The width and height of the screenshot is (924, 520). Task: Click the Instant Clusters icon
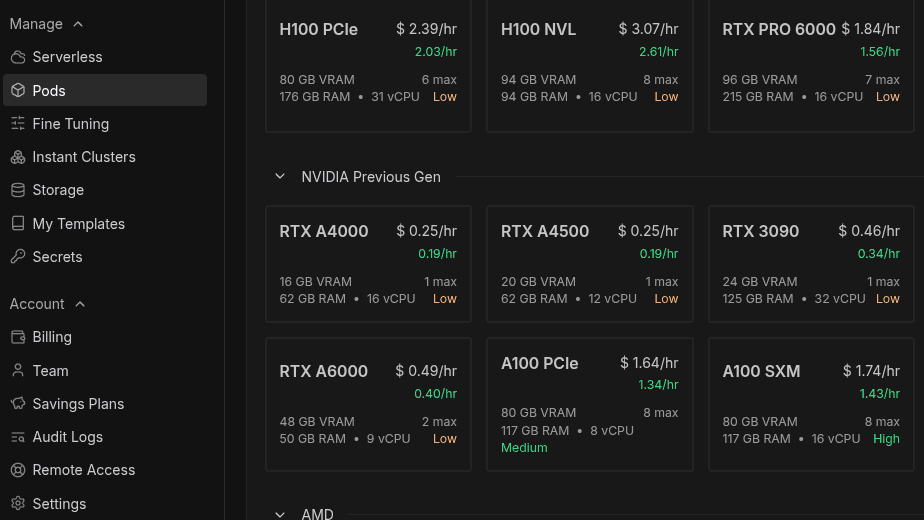tap(18, 157)
